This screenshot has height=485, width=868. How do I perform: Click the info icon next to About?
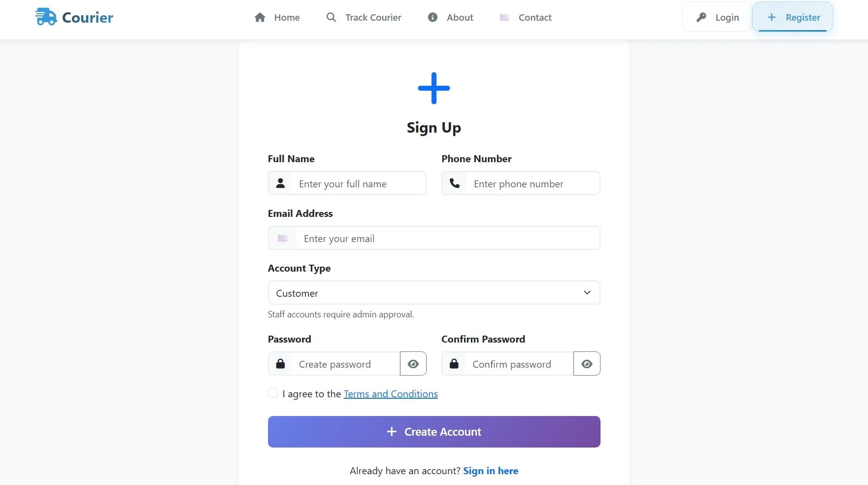coord(432,17)
